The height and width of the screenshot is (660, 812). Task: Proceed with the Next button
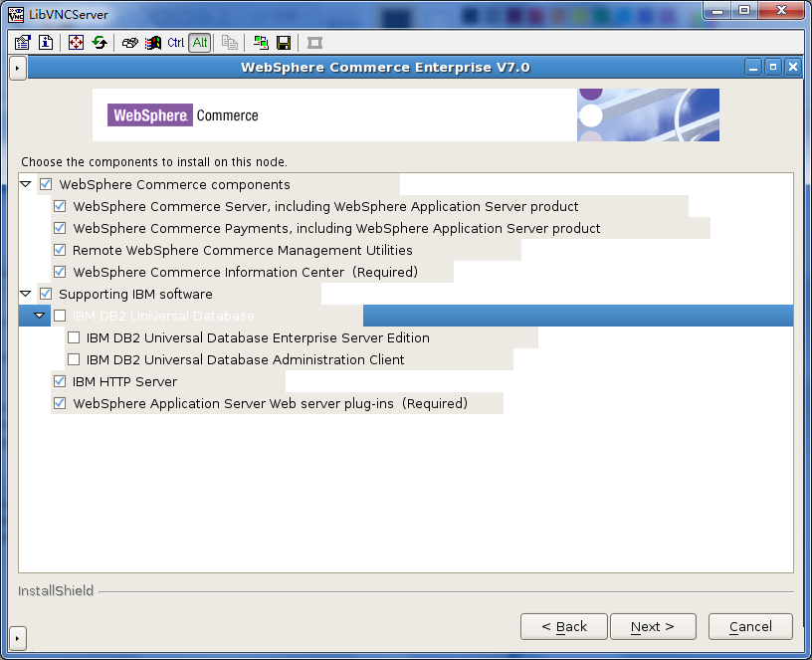point(653,627)
